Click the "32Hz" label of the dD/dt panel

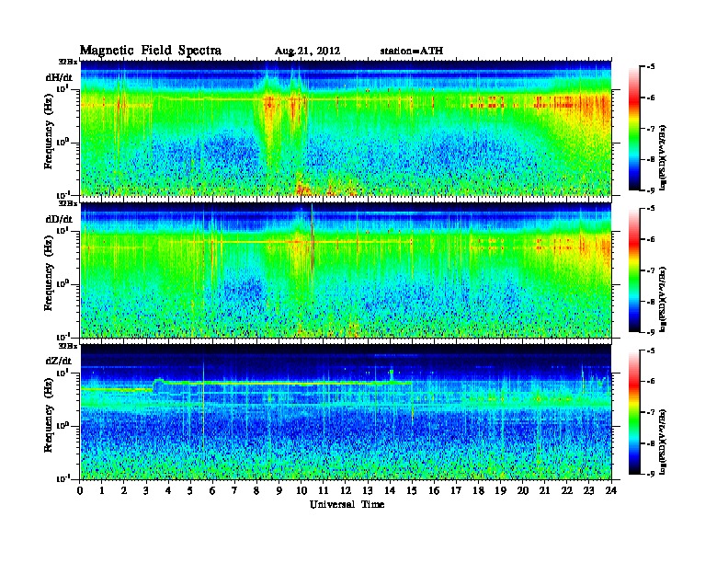click(x=68, y=203)
